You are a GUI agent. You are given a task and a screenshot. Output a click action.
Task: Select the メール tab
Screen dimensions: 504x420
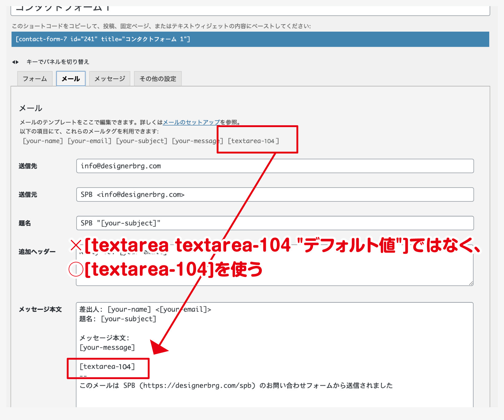click(x=71, y=79)
